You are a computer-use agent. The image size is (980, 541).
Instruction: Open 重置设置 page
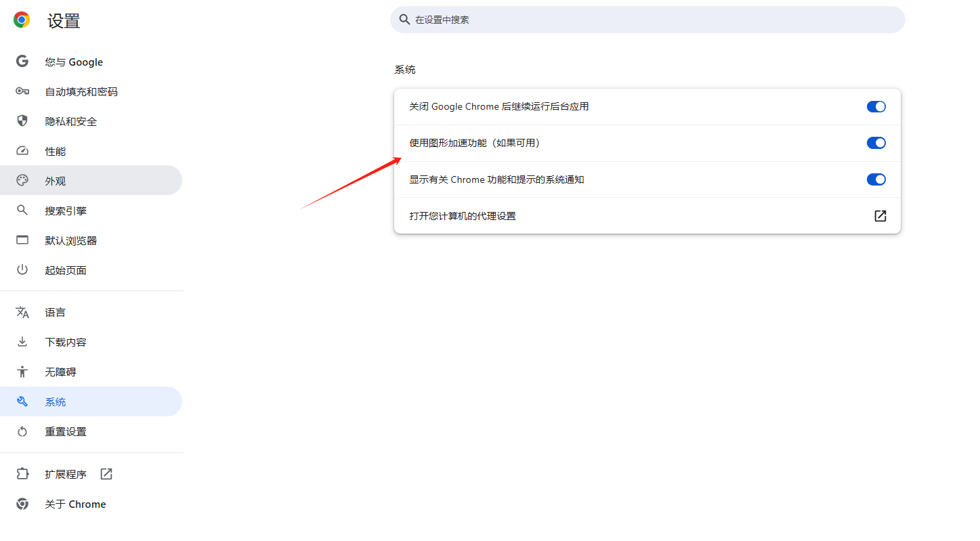[x=91, y=431]
